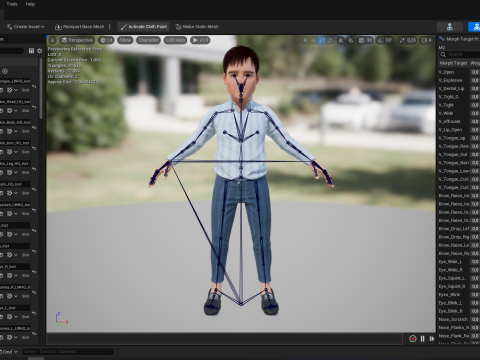Open the Character viewport menu
Image resolution: width=480 pixels, height=360 pixels.
pyautogui.click(x=148, y=40)
